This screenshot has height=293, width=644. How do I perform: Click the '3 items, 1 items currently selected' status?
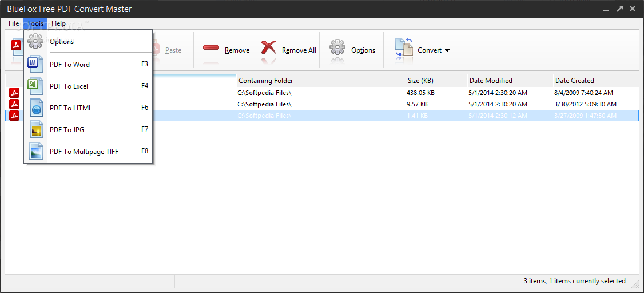(x=575, y=281)
